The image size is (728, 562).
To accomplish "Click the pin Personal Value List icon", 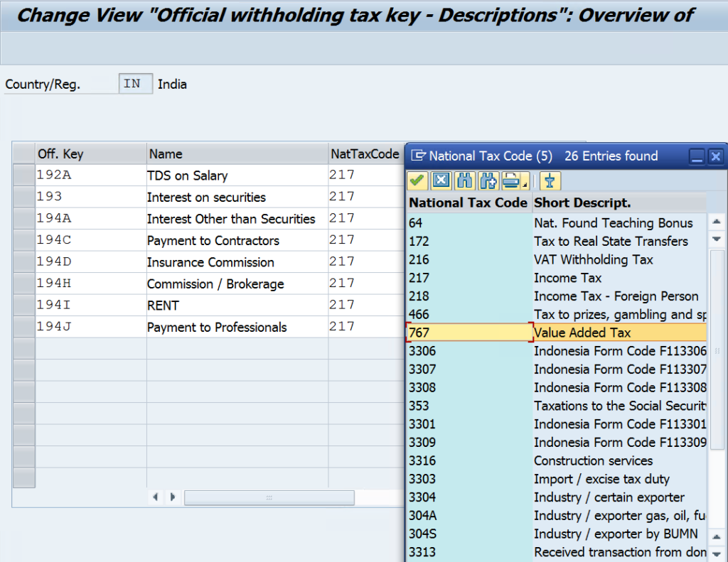I will tap(550, 180).
